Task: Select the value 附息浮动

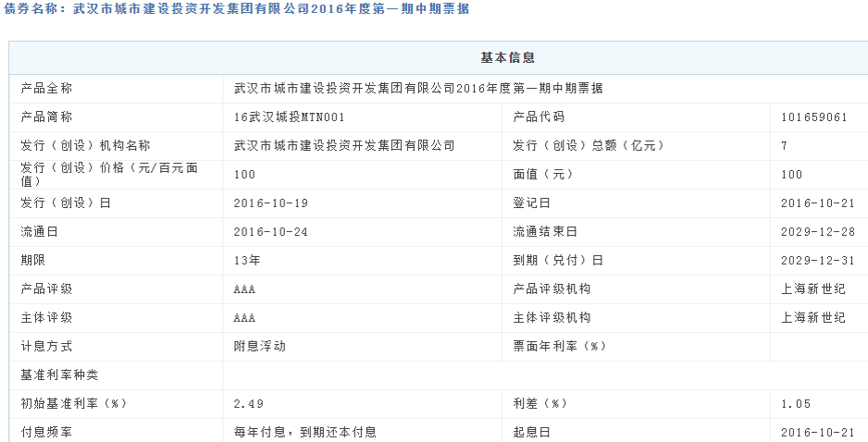Action: click(260, 347)
